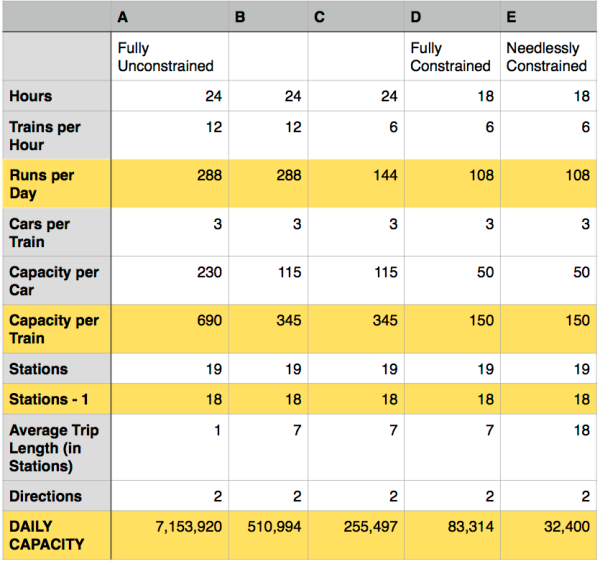Click Capacity per Car value 115 in column B
600x564 pixels.
tap(290, 272)
